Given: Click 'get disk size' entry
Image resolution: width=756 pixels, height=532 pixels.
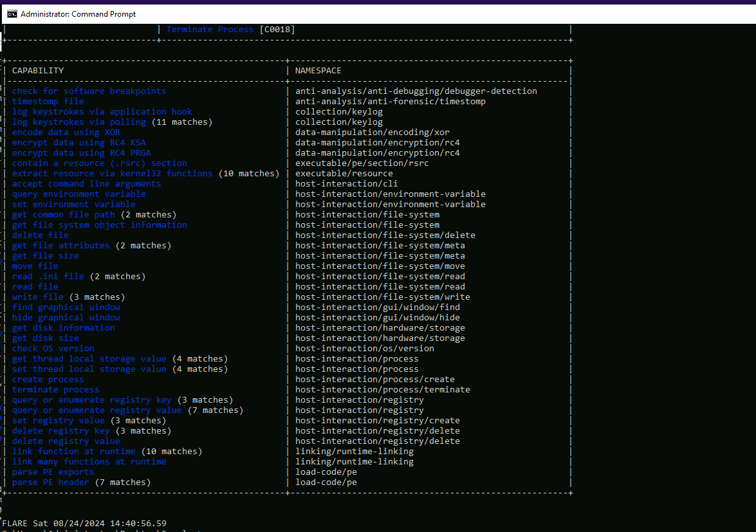Looking at the screenshot, I should point(45,338).
